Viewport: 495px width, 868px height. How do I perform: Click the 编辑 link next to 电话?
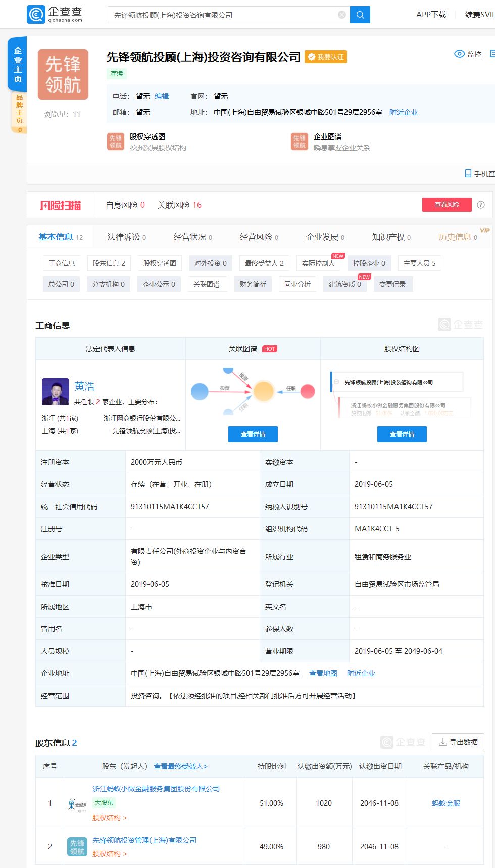(x=162, y=96)
